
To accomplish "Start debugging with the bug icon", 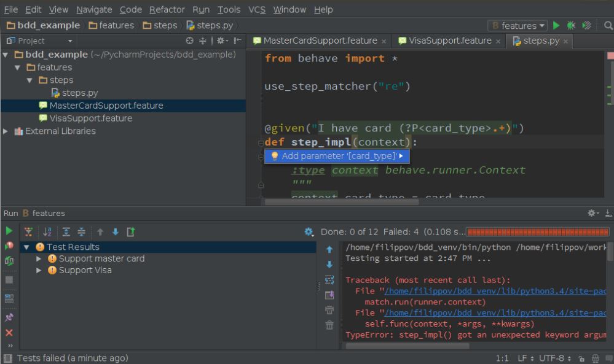I will click(572, 26).
